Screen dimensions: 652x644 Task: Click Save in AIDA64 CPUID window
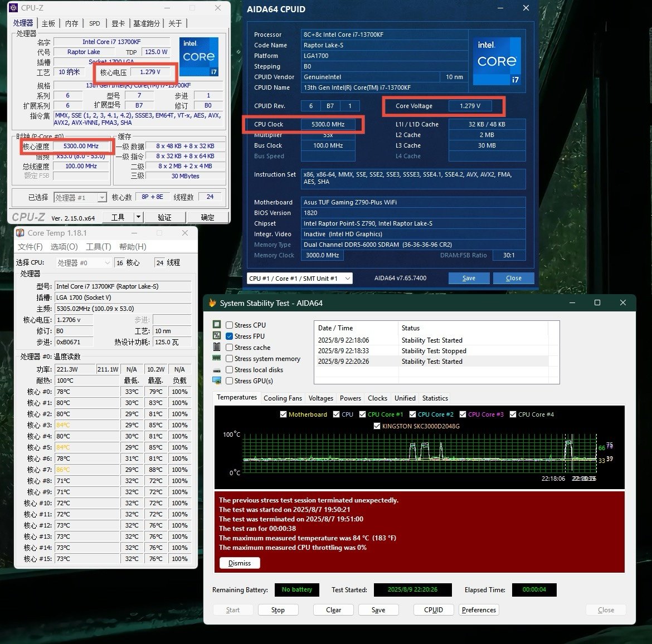coord(469,278)
